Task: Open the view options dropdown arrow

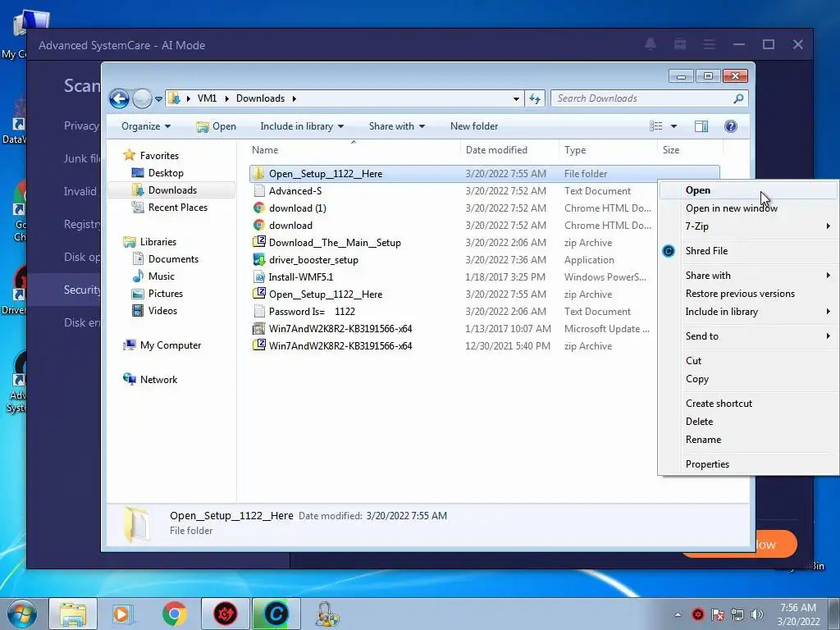Action: pos(673,126)
